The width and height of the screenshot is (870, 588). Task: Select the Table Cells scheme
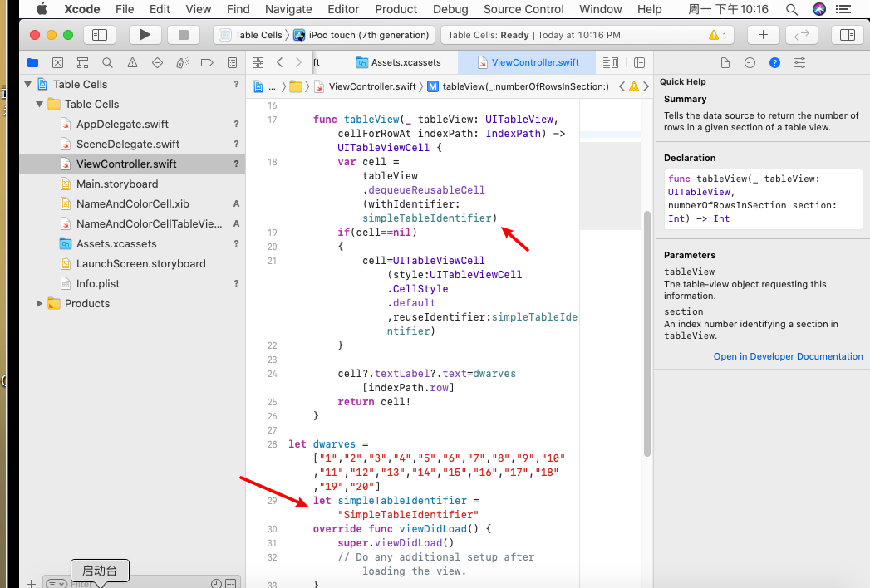pos(251,35)
